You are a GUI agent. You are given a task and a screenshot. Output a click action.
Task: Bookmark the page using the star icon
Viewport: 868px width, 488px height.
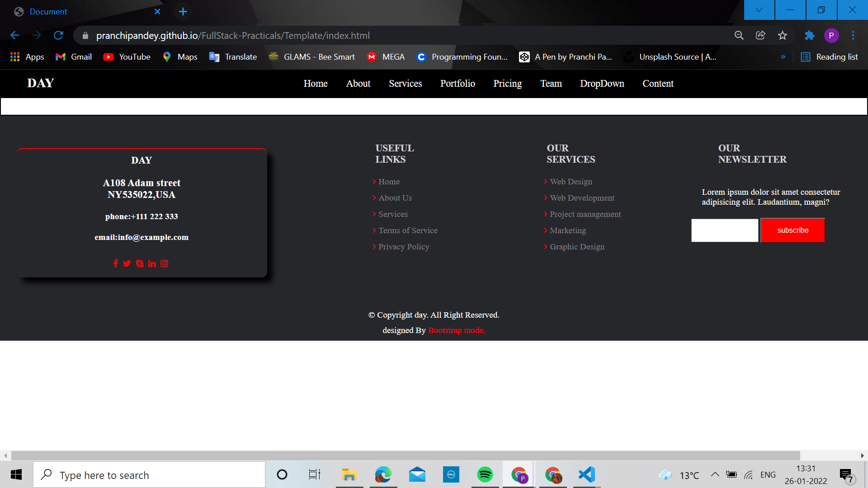click(x=783, y=35)
